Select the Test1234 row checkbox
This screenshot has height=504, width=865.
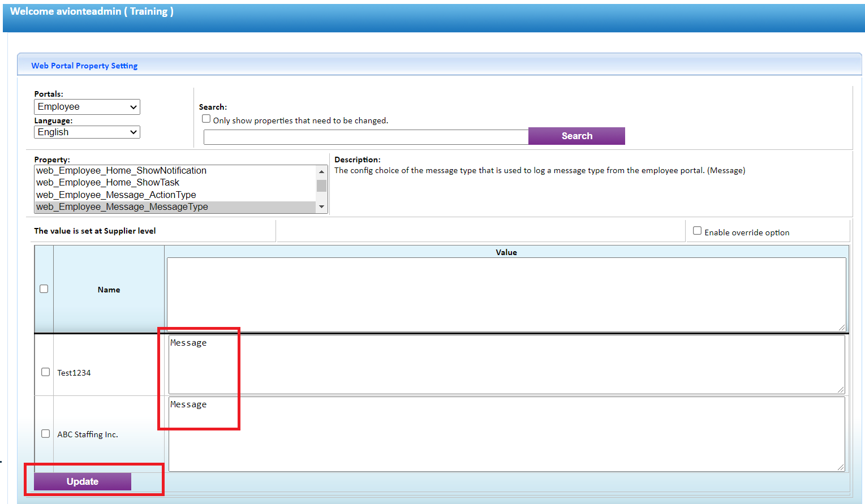click(46, 372)
